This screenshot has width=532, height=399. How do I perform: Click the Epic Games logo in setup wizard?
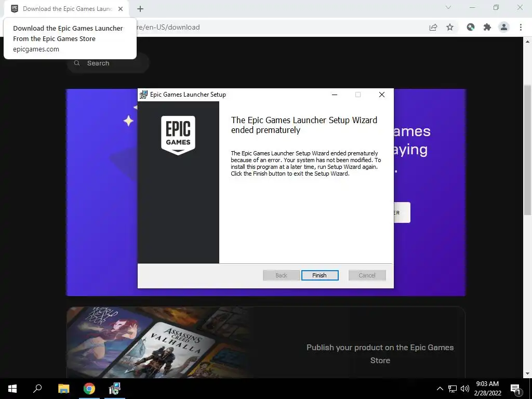click(178, 136)
